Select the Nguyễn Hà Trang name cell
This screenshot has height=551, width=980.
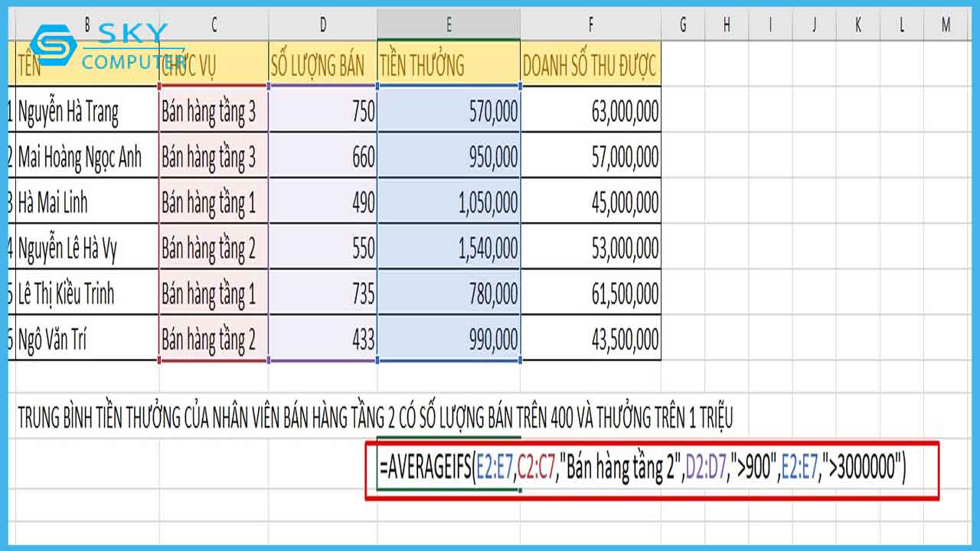pyautogui.click(x=86, y=112)
